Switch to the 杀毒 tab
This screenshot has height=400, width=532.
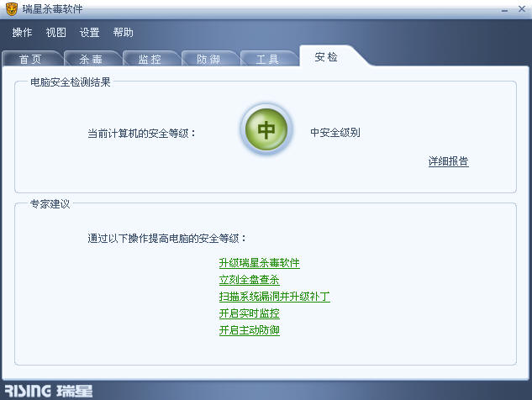[91, 59]
